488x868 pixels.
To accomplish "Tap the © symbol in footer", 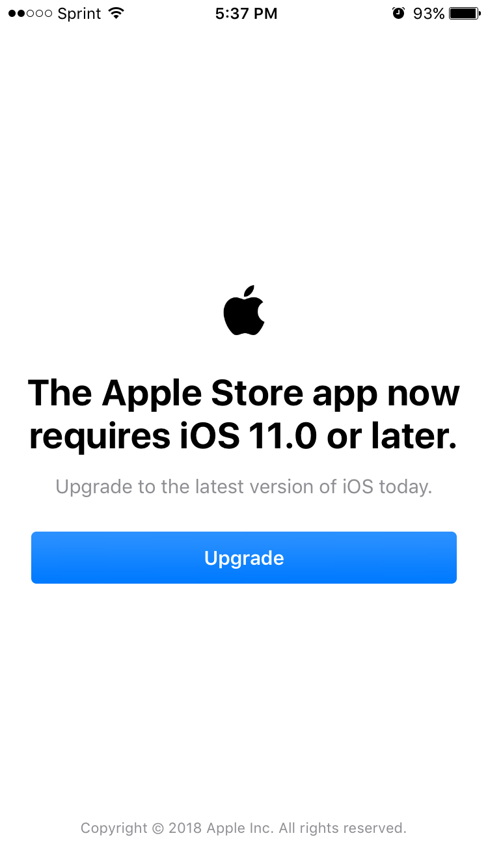I will [x=158, y=828].
